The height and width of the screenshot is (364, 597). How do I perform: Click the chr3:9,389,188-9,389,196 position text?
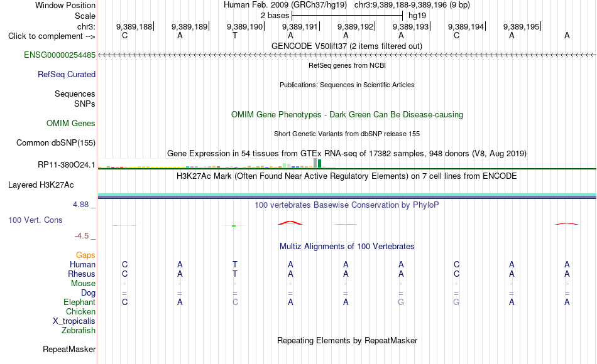(412, 5)
